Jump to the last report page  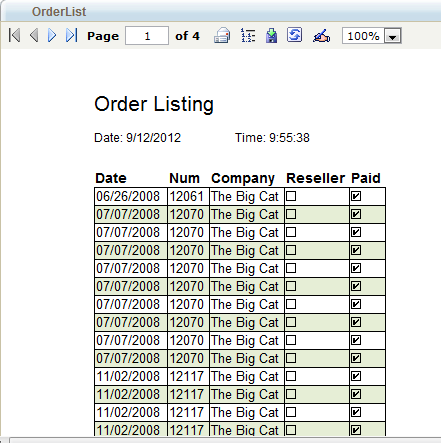pyautogui.click(x=72, y=35)
